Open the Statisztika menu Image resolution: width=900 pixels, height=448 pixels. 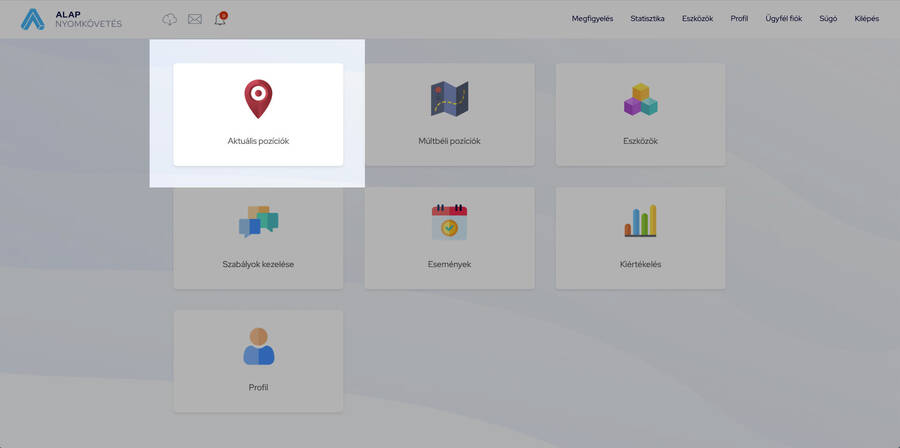tap(647, 19)
